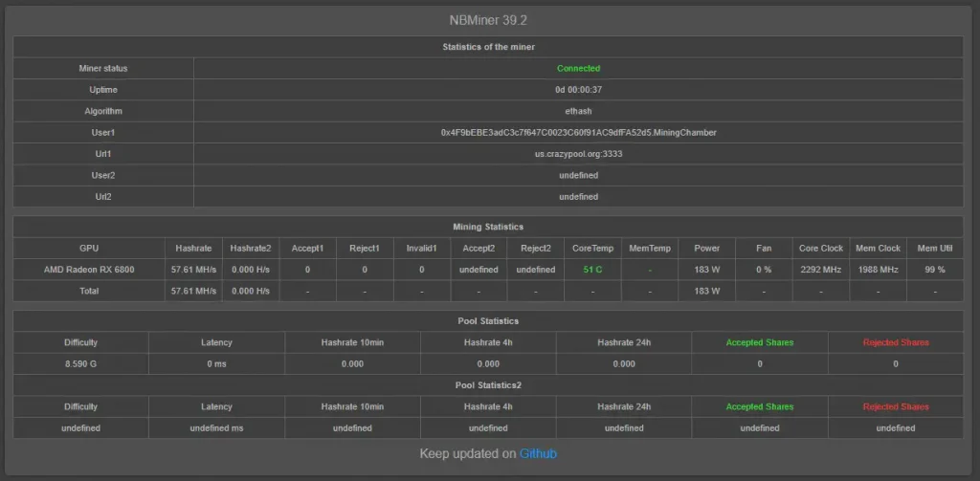Click the Mem Util value 99 %
Viewport: 980px width, 481px height.
click(x=934, y=270)
